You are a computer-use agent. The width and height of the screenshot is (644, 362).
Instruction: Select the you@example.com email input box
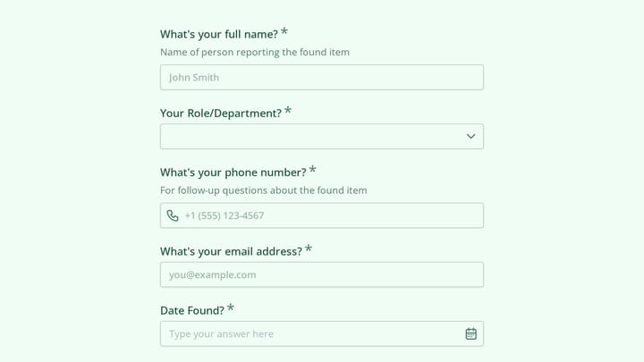(322, 274)
